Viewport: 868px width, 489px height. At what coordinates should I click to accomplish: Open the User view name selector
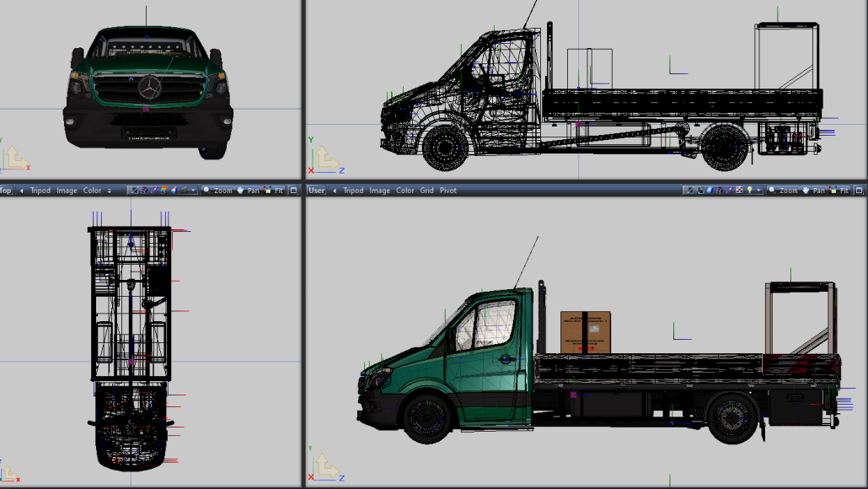coord(316,191)
